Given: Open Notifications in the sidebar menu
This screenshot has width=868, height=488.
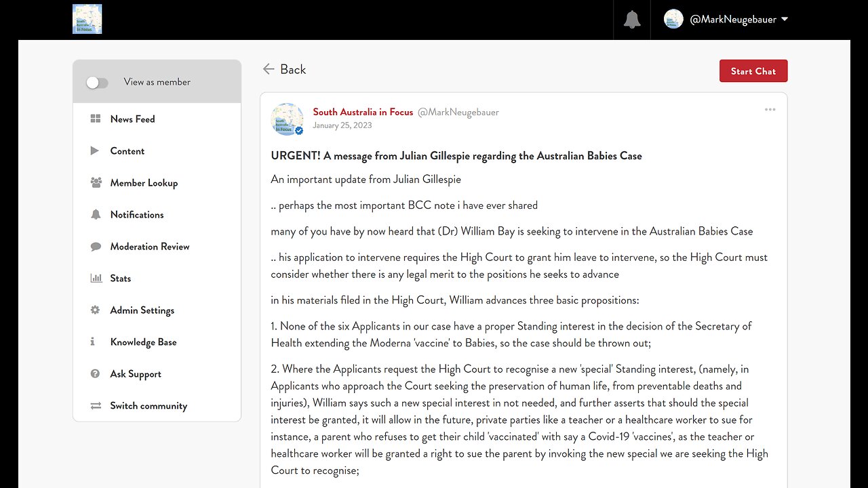Looking at the screenshot, I should [x=137, y=214].
